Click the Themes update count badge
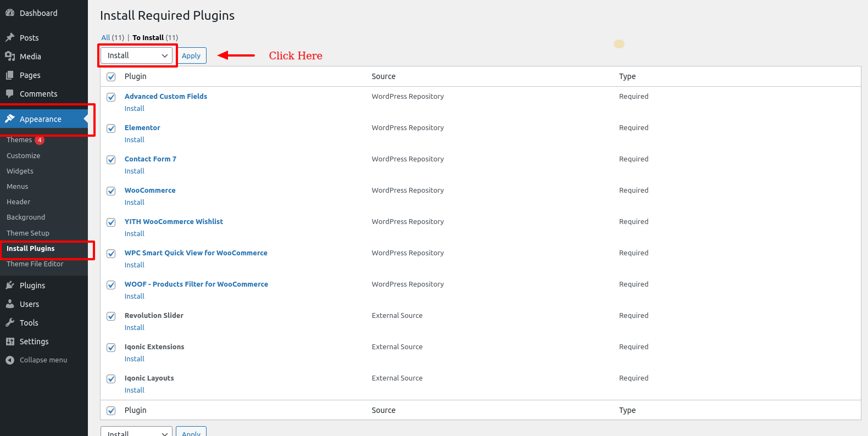Image resolution: width=868 pixels, height=436 pixels. [x=40, y=140]
